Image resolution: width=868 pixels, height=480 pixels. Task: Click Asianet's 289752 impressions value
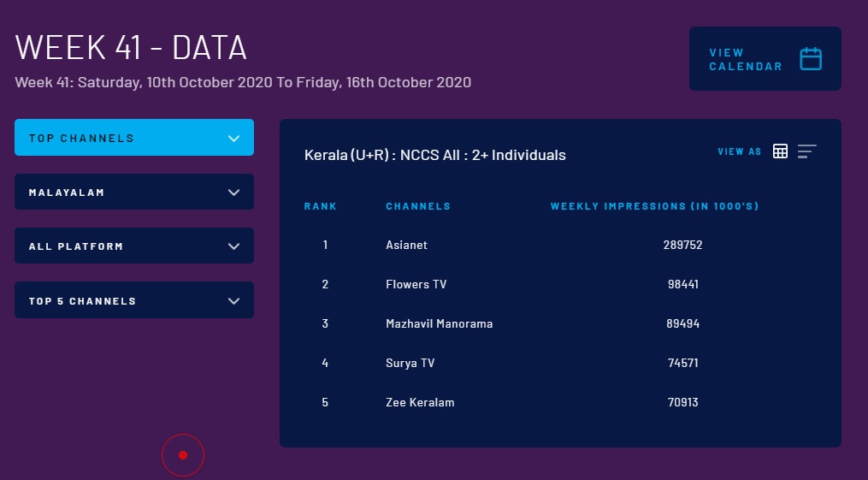pos(682,245)
